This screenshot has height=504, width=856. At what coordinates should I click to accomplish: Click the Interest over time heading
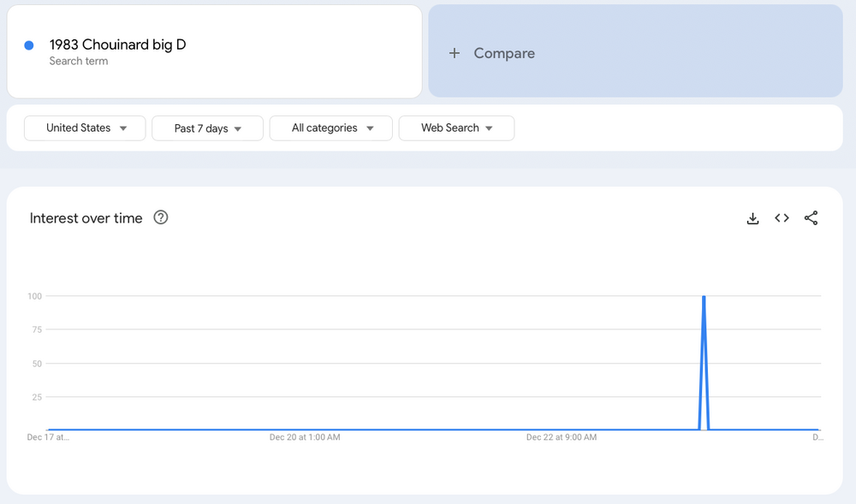pyautogui.click(x=86, y=218)
